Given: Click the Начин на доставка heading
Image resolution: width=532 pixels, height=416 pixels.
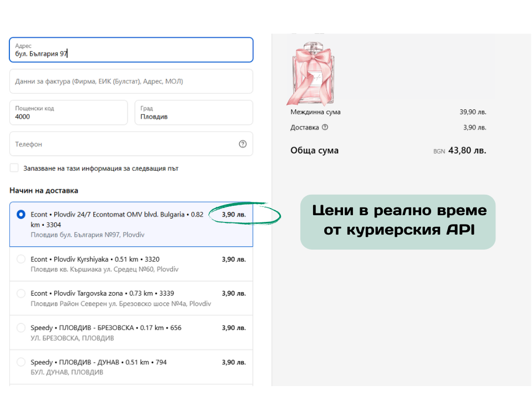Looking at the screenshot, I should pos(44,190).
